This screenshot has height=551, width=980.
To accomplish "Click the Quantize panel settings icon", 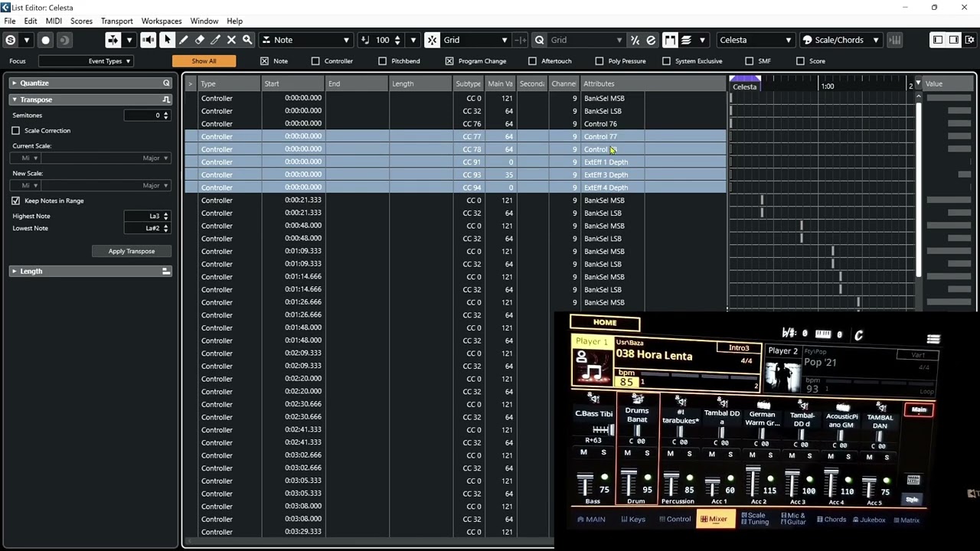I will click(166, 83).
